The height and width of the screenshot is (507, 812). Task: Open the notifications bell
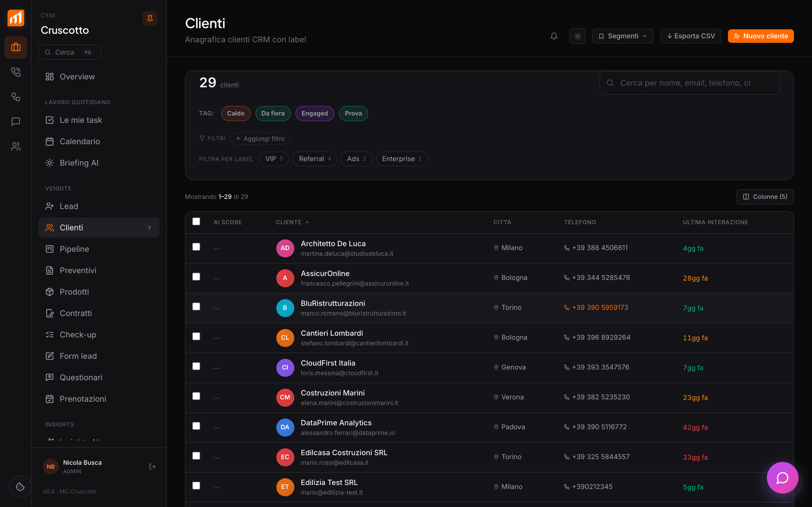(x=554, y=36)
